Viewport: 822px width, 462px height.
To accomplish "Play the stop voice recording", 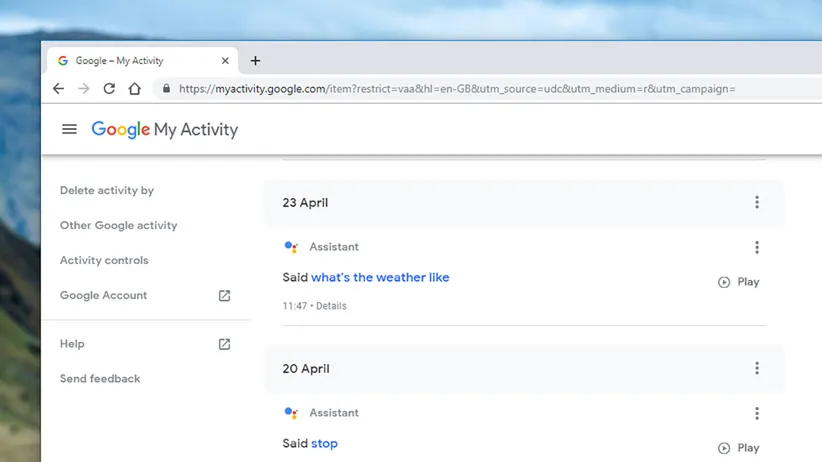I will tap(739, 448).
